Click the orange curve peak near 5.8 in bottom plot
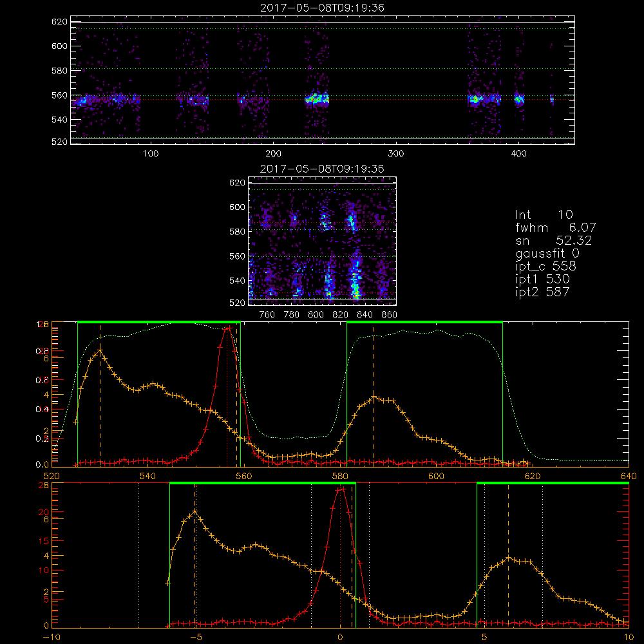Screen dimensions: 644x644 pyautogui.click(x=509, y=558)
